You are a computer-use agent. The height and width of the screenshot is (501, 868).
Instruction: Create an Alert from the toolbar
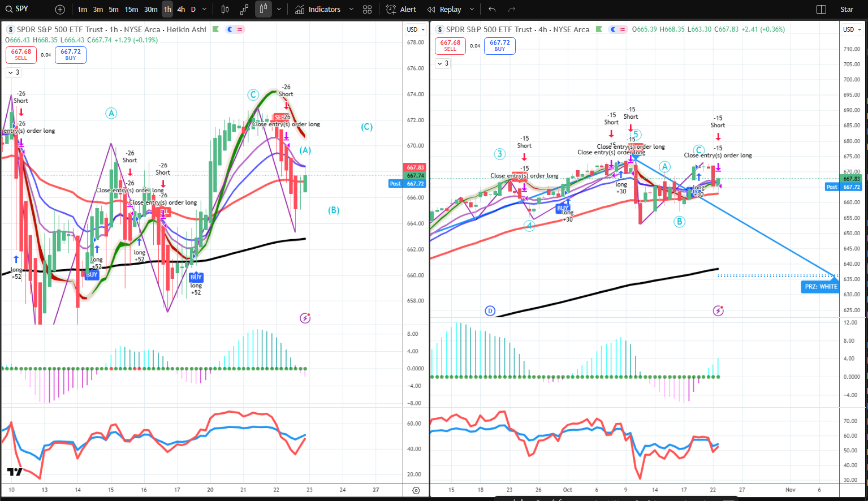(x=401, y=10)
